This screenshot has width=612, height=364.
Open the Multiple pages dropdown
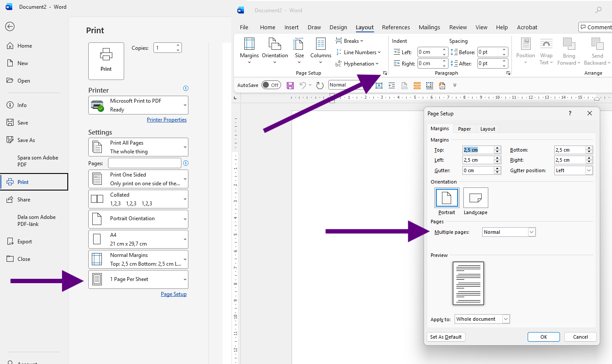pyautogui.click(x=509, y=232)
